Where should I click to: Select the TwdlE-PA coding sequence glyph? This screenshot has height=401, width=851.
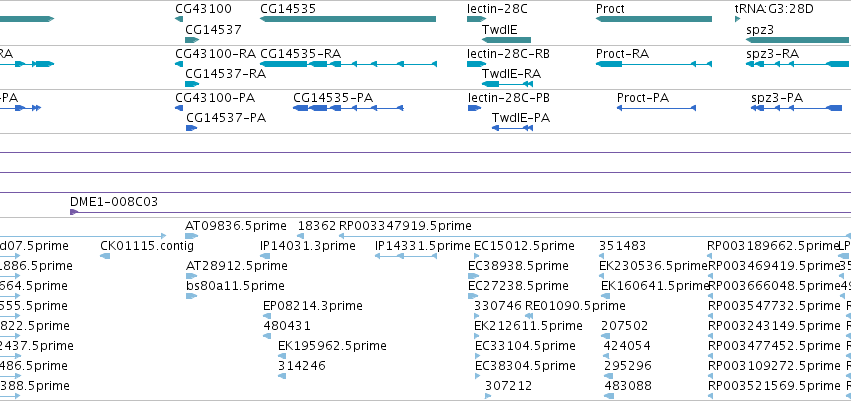pyautogui.click(x=512, y=128)
